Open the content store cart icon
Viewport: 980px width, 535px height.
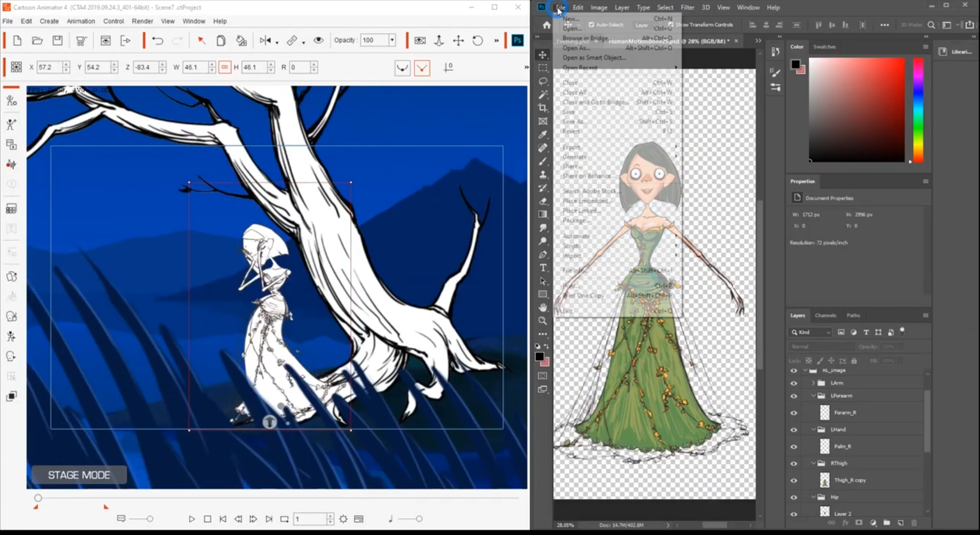coord(81,40)
